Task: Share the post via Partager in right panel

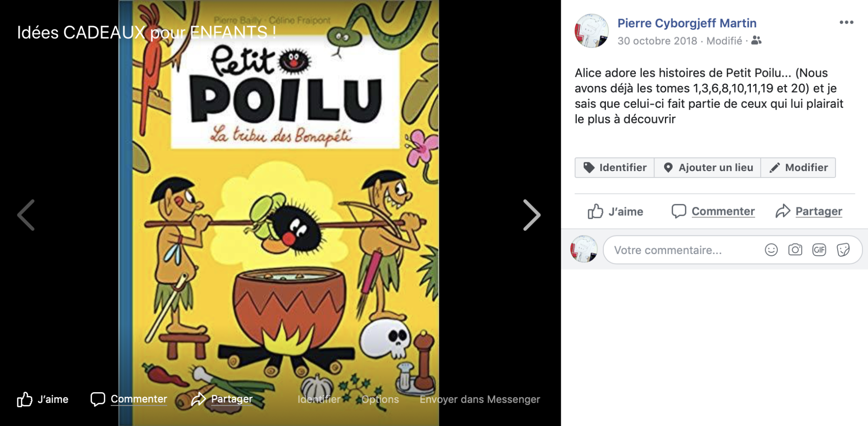Action: coord(809,211)
